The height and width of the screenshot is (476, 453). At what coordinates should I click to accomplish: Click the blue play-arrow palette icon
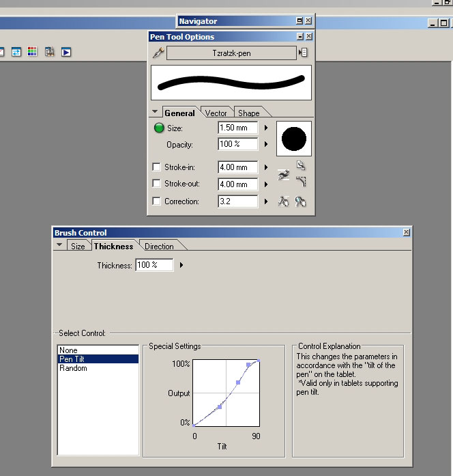tap(66, 52)
